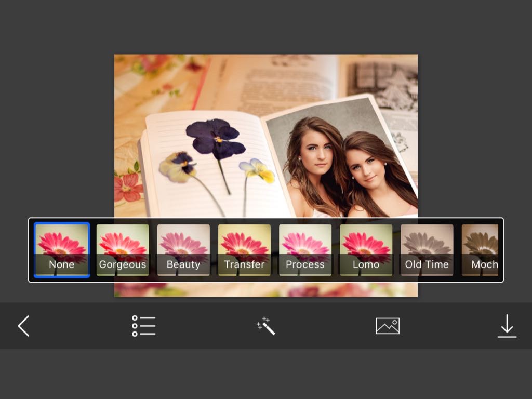
Task: Click the yellow pressed pansy flower
Action: (257, 170)
